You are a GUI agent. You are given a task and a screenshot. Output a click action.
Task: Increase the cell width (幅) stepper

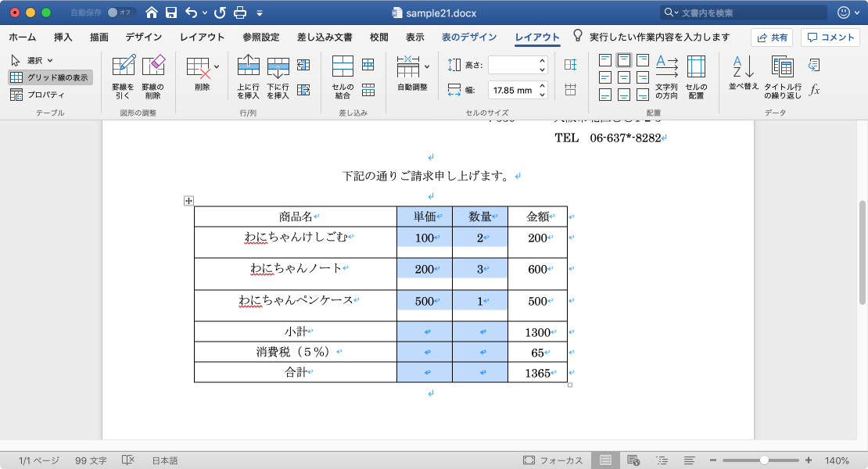click(x=543, y=86)
